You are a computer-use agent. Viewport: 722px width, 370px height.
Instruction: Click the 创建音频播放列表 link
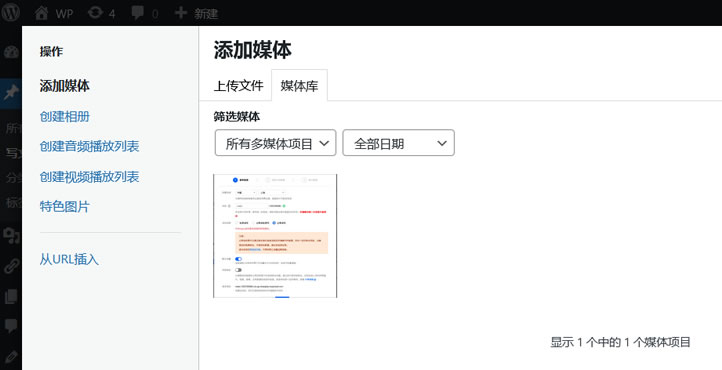(x=89, y=147)
